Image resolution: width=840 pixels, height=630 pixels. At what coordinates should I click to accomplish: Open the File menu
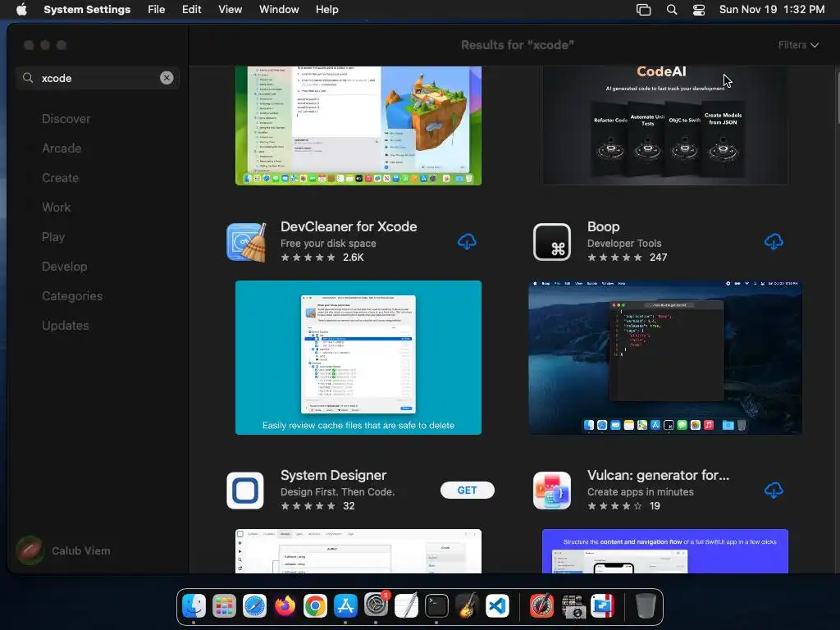pos(157,10)
